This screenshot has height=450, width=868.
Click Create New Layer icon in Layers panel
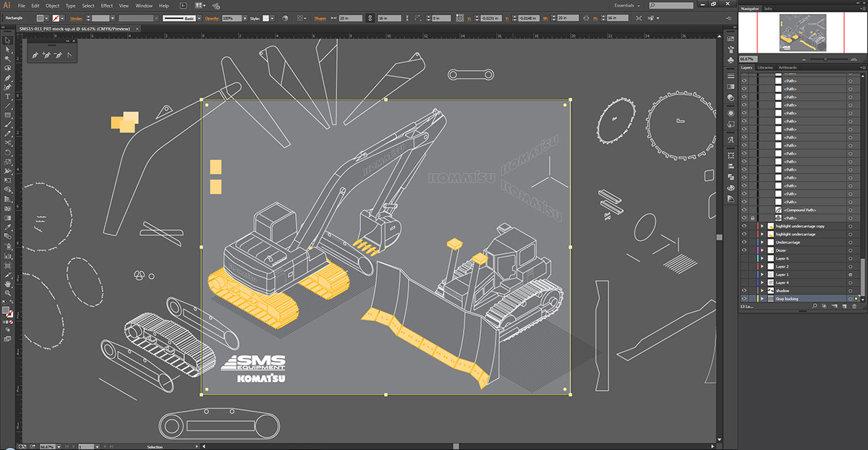845,307
